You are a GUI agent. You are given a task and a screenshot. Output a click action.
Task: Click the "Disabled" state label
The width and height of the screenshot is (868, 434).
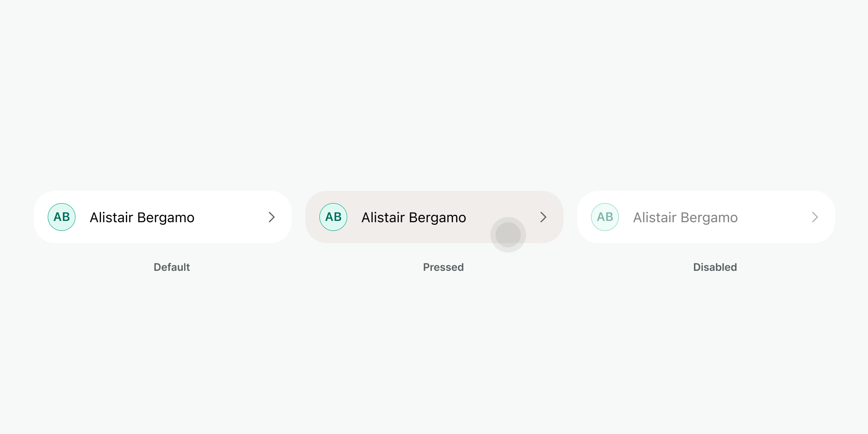click(715, 267)
